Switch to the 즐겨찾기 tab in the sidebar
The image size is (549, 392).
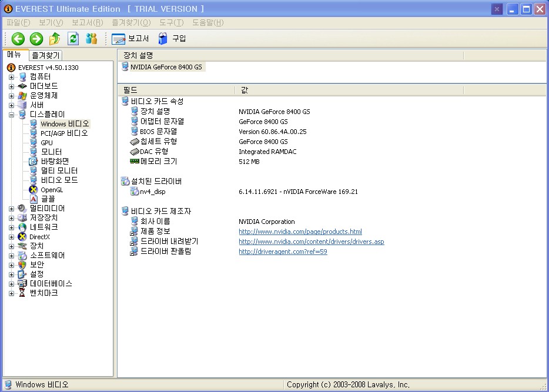point(45,55)
